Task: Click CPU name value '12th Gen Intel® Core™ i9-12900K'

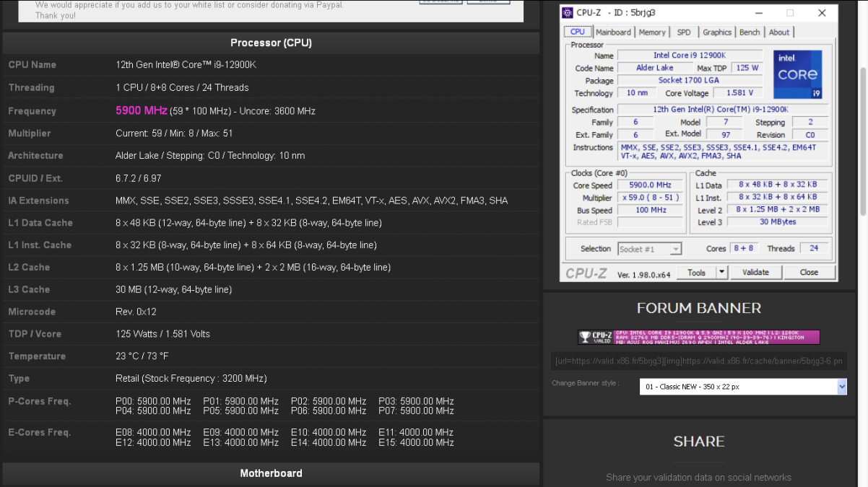Action: [186, 65]
